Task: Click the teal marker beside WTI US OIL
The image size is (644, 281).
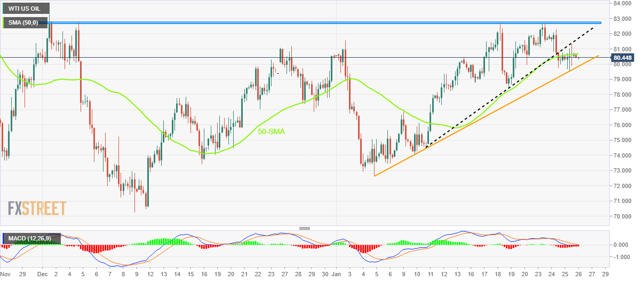Action: [x=4, y=9]
